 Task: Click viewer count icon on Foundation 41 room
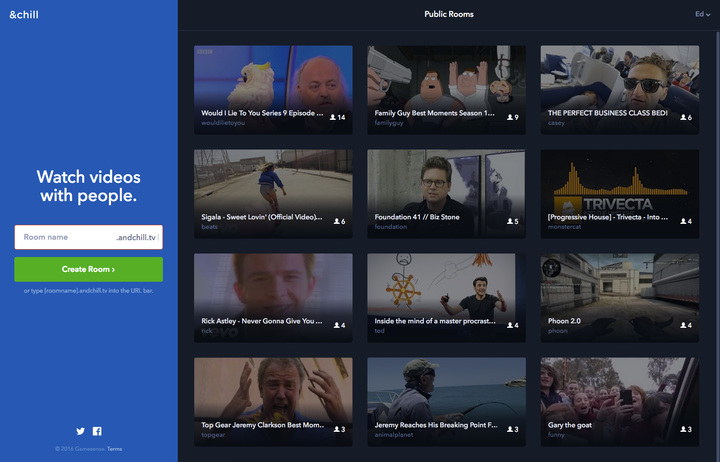(510, 221)
